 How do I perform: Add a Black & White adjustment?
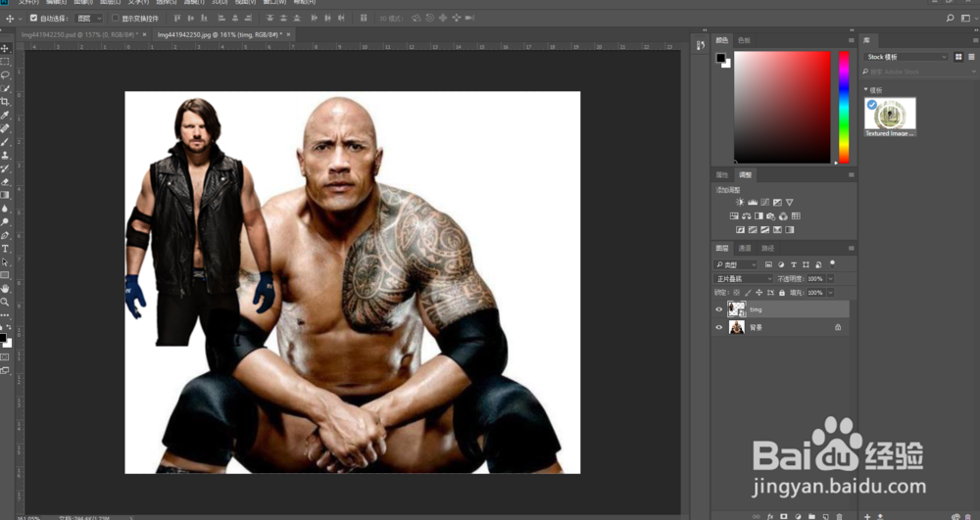point(759,216)
